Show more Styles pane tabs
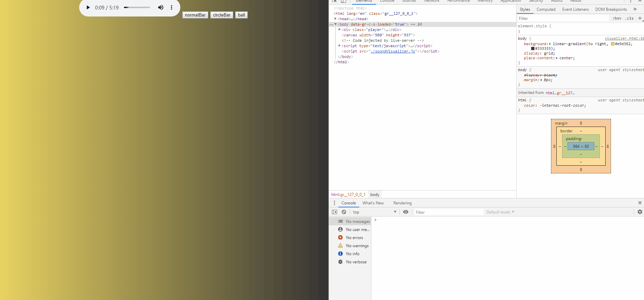The width and height of the screenshot is (644, 300). tap(635, 9)
